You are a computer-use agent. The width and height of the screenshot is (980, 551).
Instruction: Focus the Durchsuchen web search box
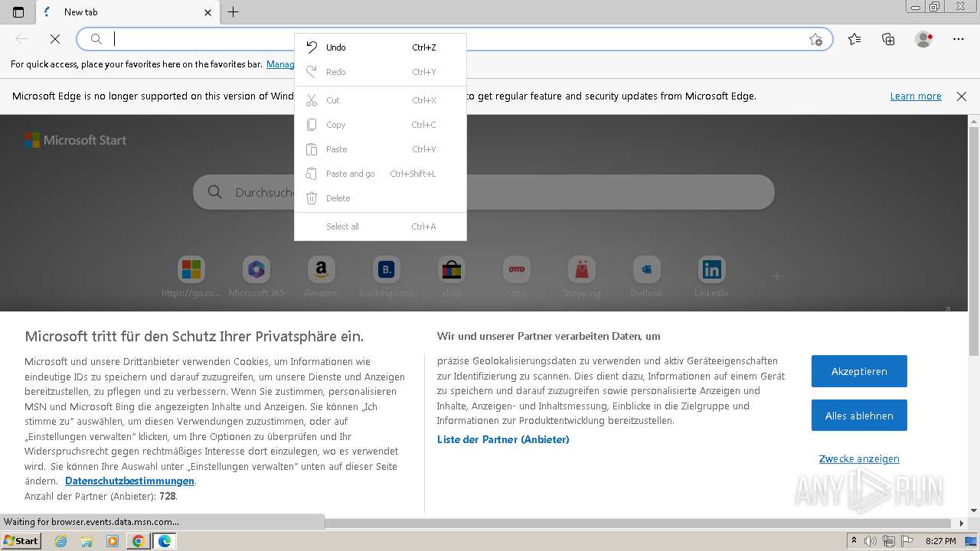[484, 192]
